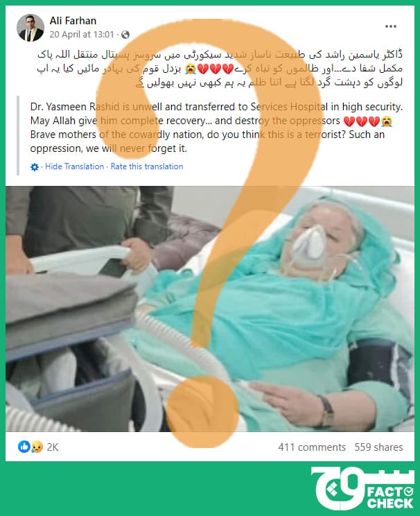Image resolution: width=420 pixels, height=516 pixels.
Task: Click the Fact Check logo
Action: 362,488
